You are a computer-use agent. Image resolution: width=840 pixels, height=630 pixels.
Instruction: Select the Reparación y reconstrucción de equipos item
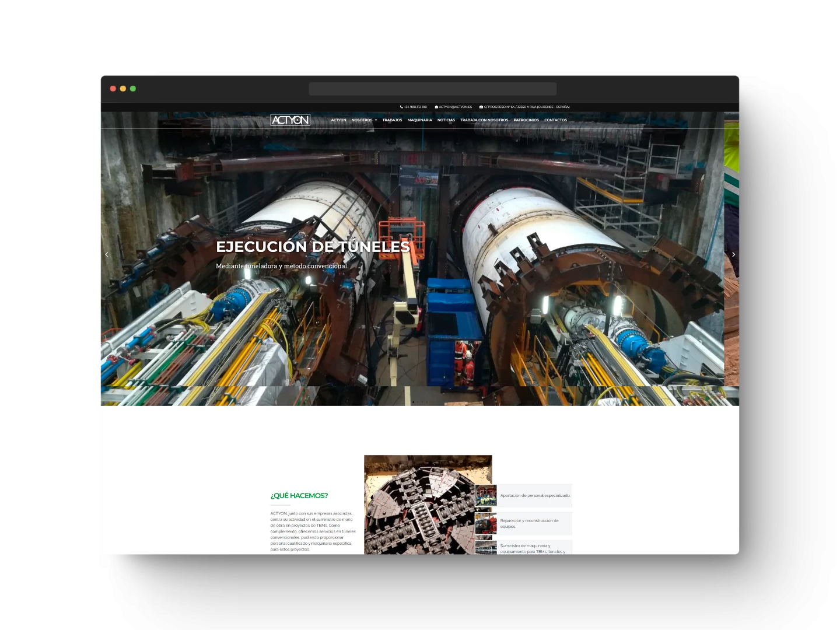coord(529,523)
